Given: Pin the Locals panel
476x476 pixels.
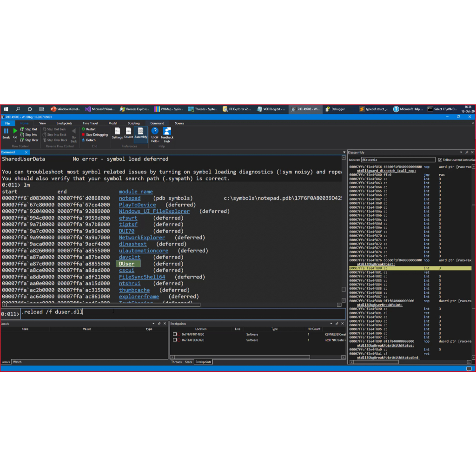Looking at the screenshot, I should tap(159, 324).
